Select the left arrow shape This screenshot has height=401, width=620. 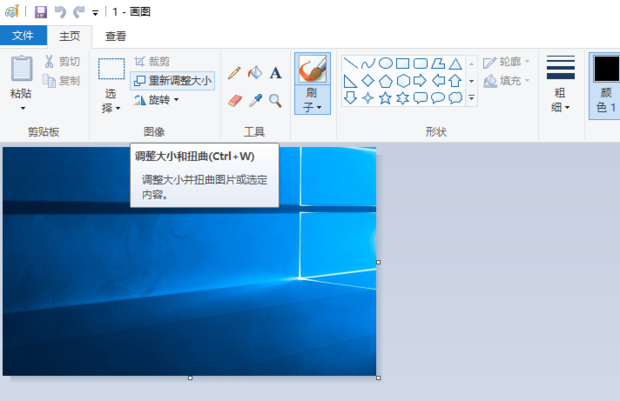tap(438, 81)
